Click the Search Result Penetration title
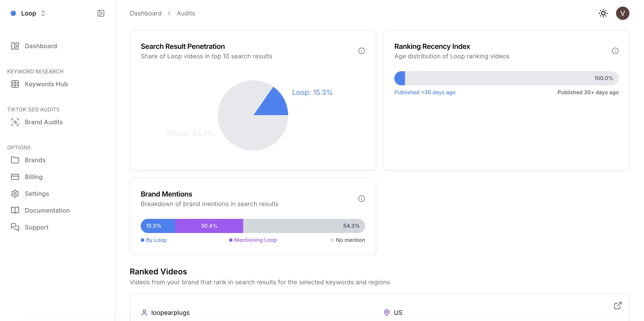 point(183,46)
